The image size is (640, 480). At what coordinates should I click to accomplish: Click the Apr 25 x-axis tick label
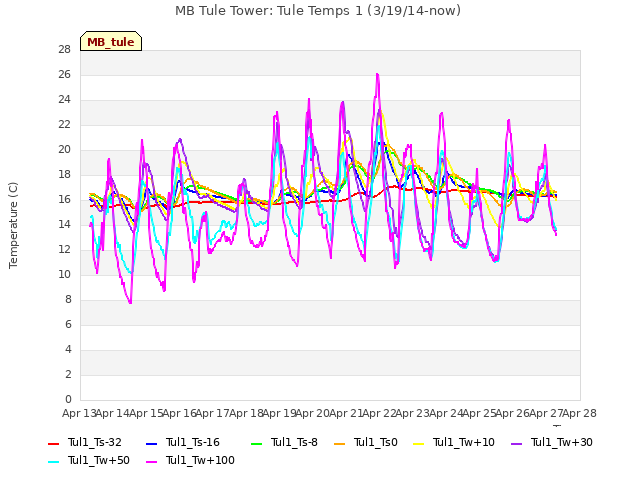point(479,413)
